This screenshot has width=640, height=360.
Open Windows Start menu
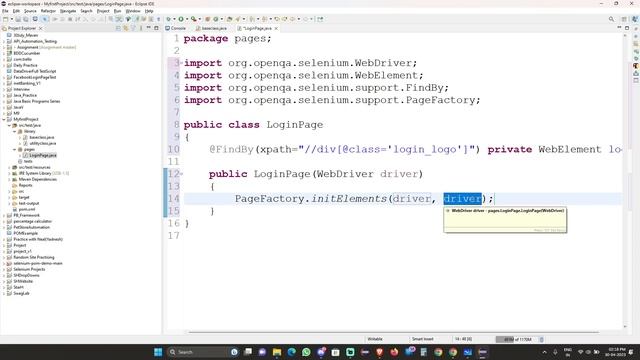tap(158, 352)
